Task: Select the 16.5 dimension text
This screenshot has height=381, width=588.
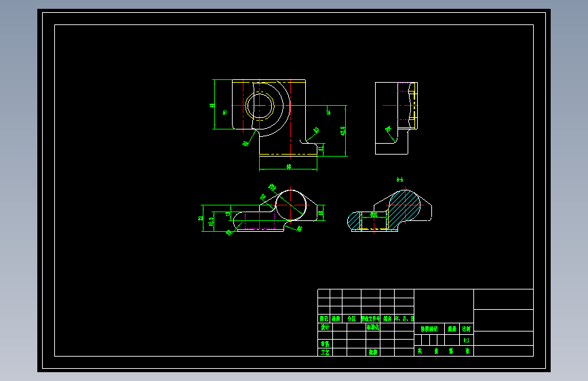Action: pos(212,222)
